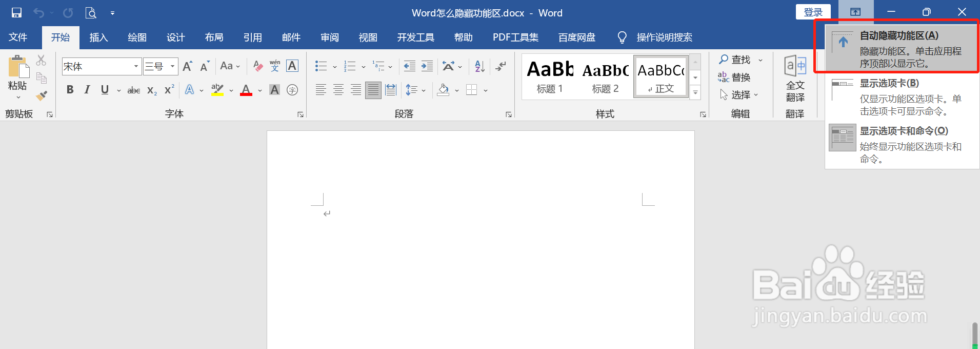The image size is (980, 349).
Task: Save the document with the floppy disk icon
Action: (16, 13)
